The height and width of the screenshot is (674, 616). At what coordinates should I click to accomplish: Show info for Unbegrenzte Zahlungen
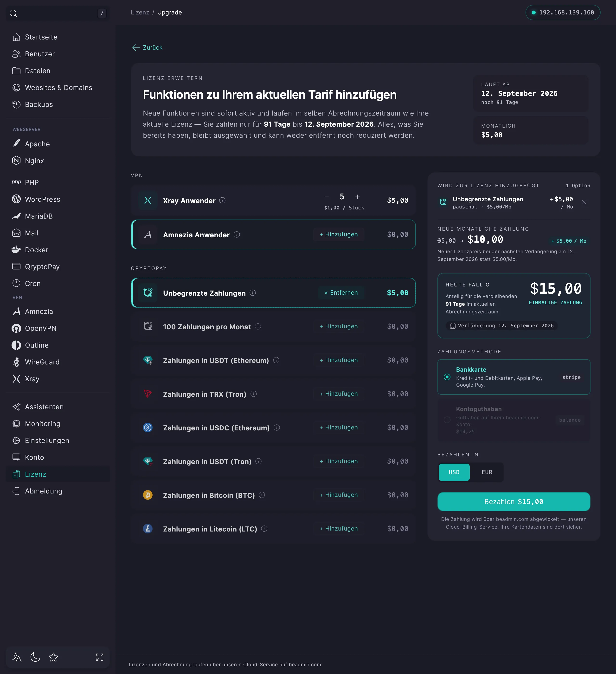253,292
